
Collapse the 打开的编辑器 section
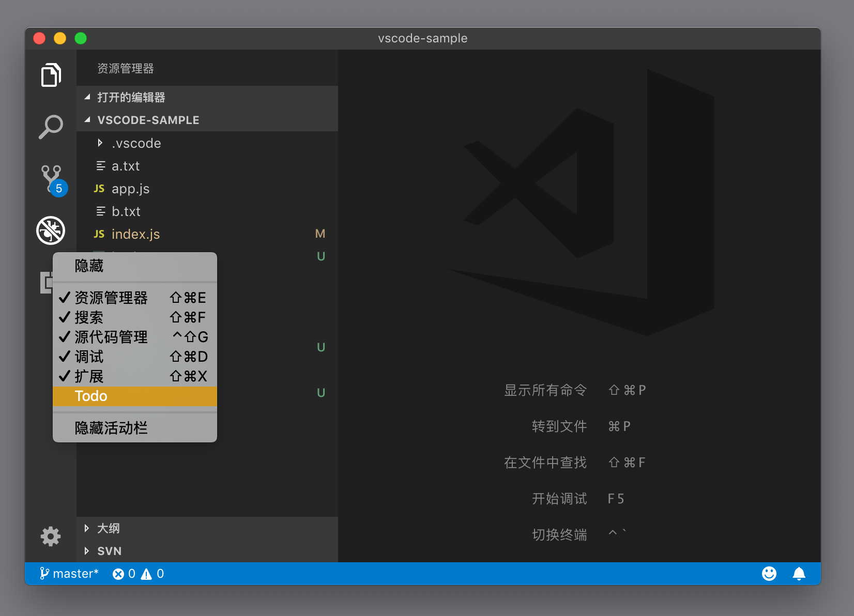click(207, 97)
